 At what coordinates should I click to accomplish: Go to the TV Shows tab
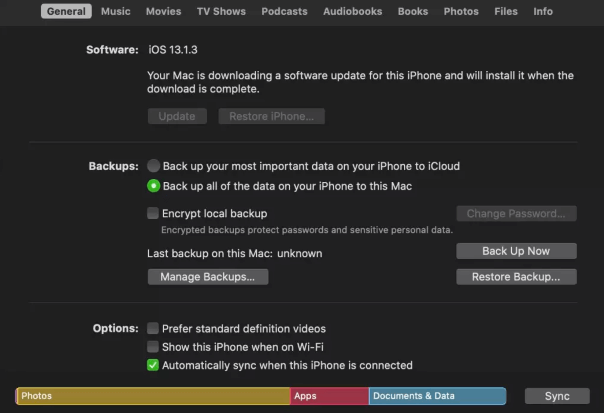pos(221,11)
